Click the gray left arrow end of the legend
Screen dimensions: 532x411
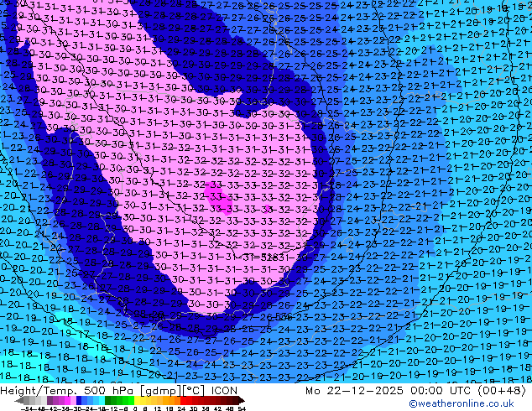point(19,401)
